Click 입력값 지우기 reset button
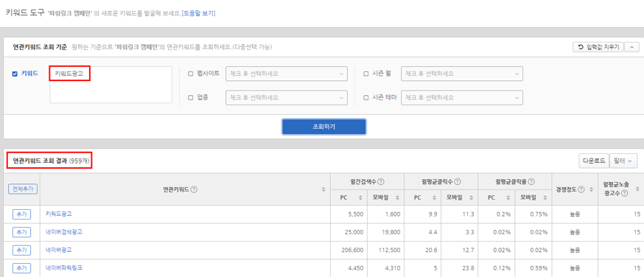 coord(598,47)
